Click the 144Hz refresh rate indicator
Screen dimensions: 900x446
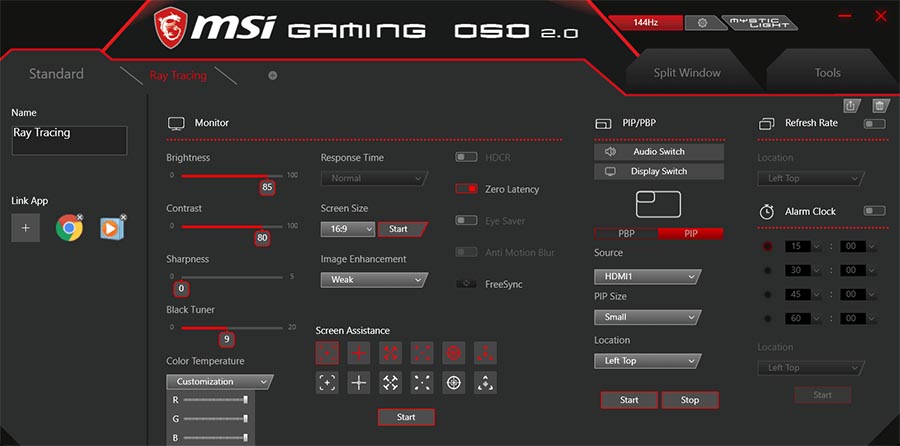click(646, 23)
